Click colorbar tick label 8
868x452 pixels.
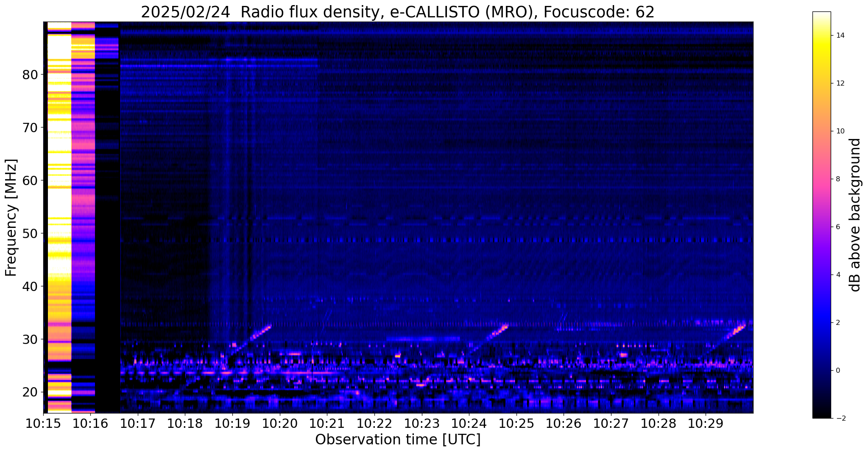(x=837, y=179)
